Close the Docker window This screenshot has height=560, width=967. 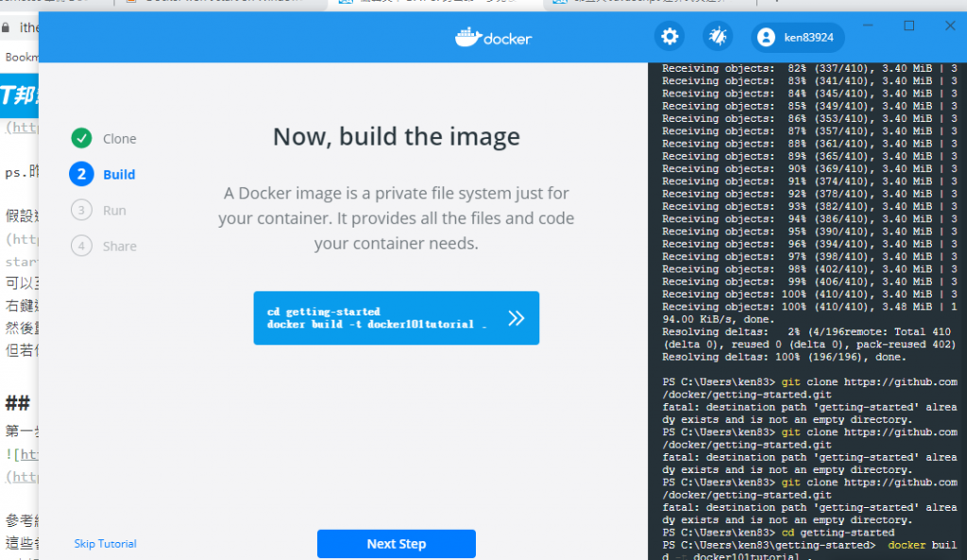[950, 25]
